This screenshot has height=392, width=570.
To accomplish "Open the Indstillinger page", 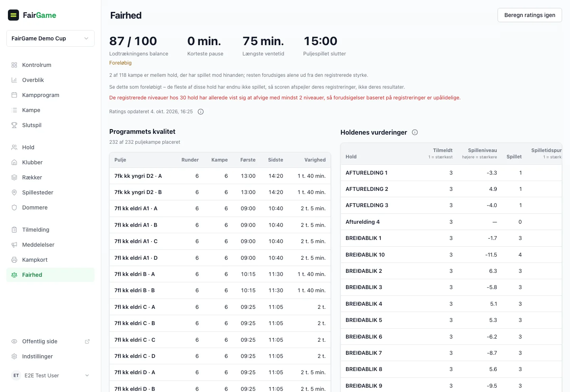I will (x=50, y=356).
